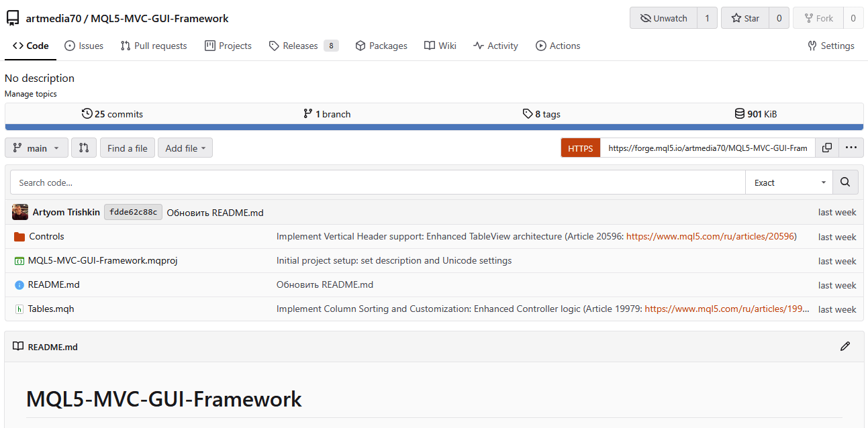Click Artyom Trishkin's avatar image
This screenshot has width=868, height=428.
coord(20,212)
